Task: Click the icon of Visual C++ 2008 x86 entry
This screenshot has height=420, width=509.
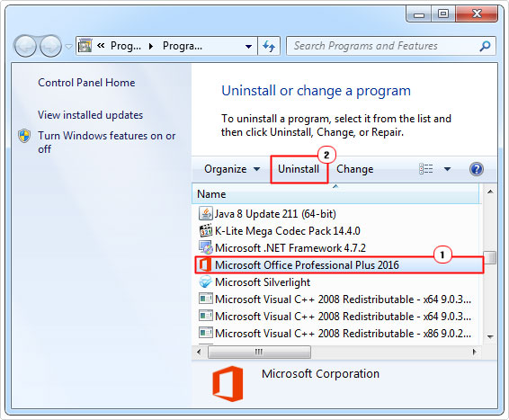Action: 205,333
